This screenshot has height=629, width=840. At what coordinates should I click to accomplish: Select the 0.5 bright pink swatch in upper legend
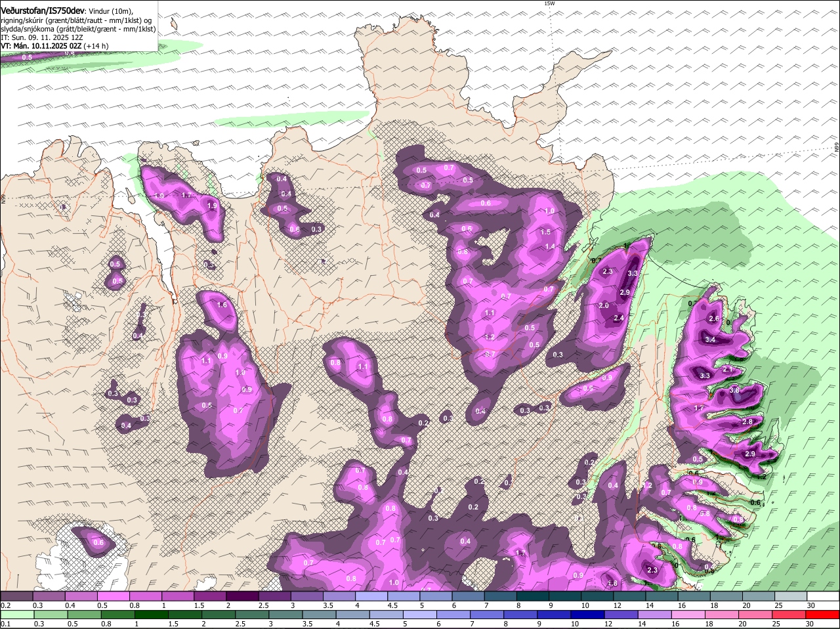point(113,596)
